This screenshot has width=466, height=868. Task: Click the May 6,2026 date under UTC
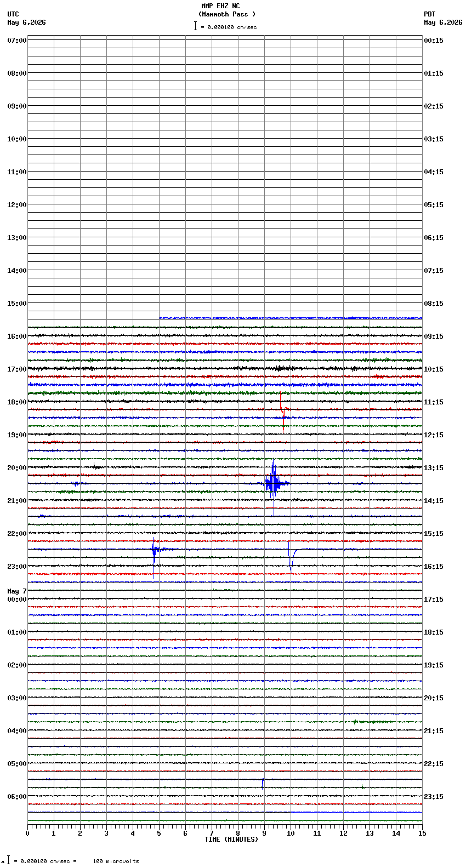point(27,22)
